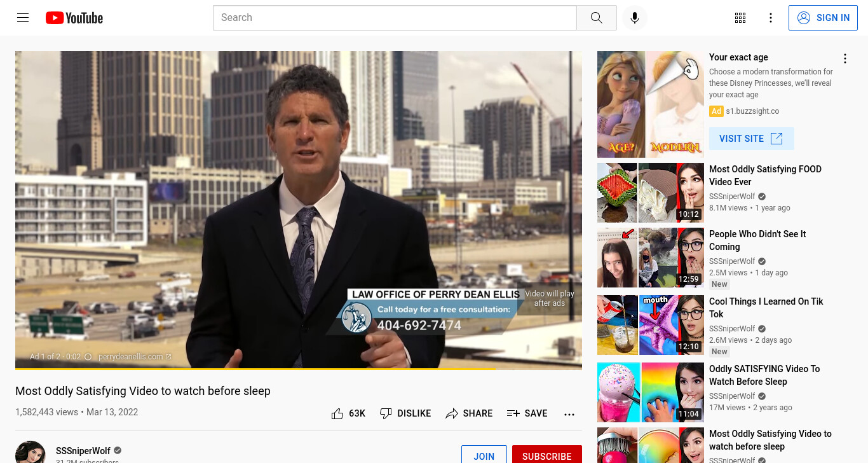Open the hamburger guide menu
This screenshot has width=868, height=463.
tap(23, 18)
